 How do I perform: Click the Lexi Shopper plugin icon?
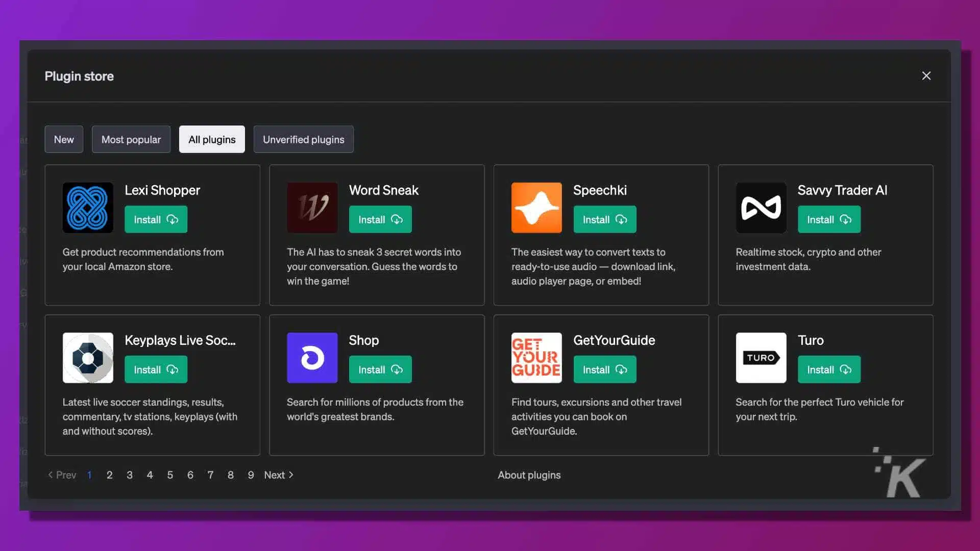(x=87, y=208)
